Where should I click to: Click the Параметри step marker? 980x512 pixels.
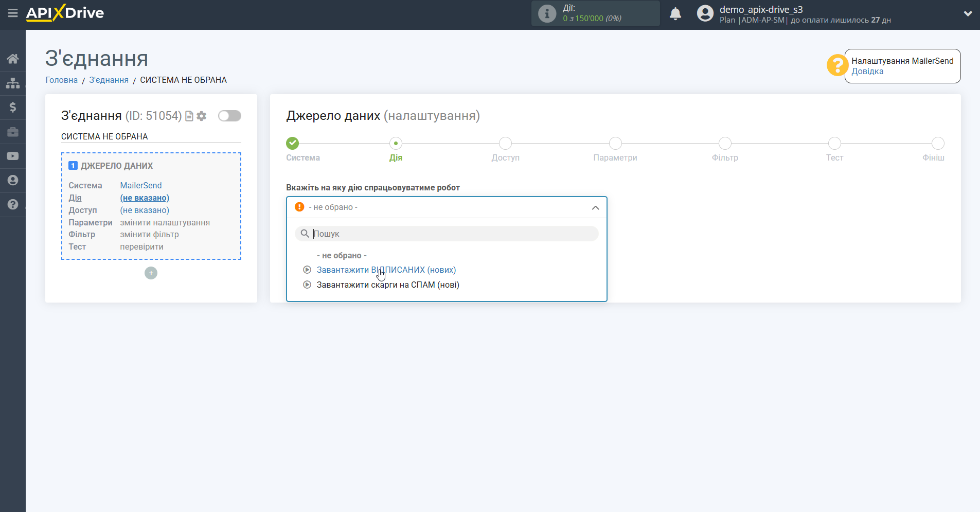[x=615, y=144]
